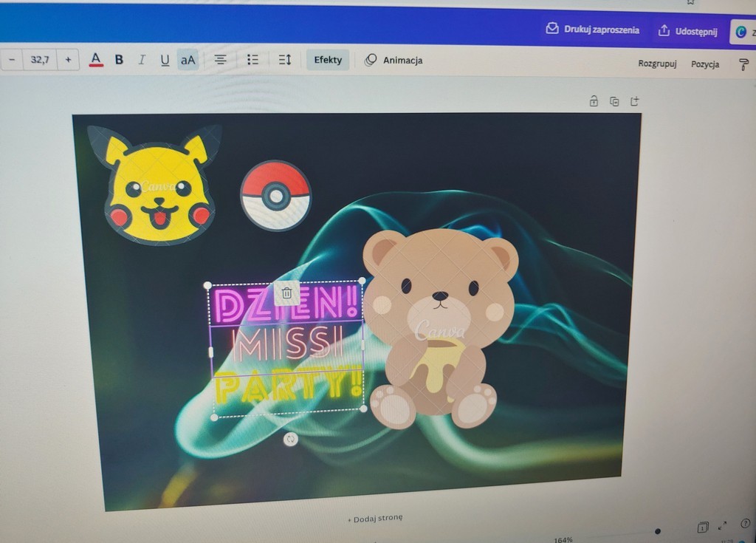Open help with the question mark icon
Screen dimensions: 756x543
[x=745, y=523]
